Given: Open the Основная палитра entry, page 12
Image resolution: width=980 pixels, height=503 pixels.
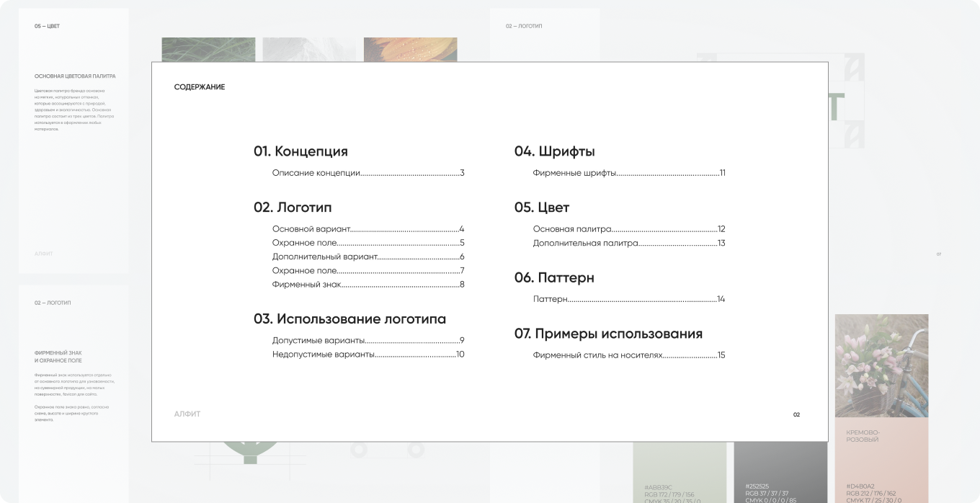Looking at the screenshot, I should pos(629,229).
